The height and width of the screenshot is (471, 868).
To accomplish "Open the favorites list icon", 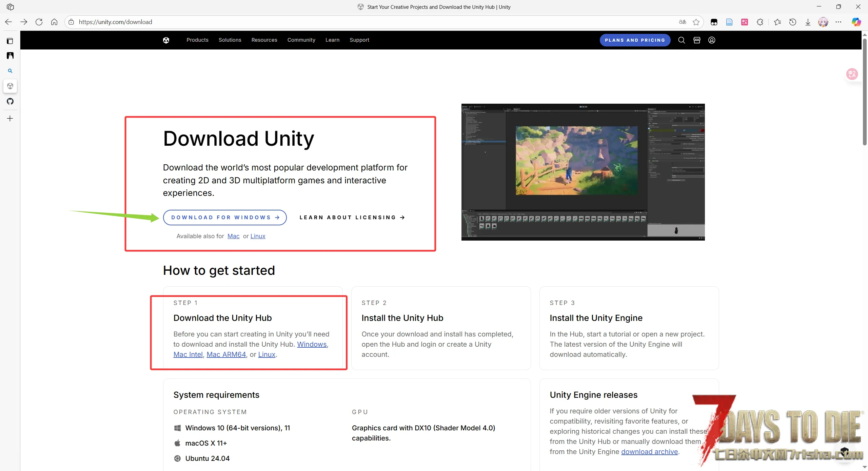I will pos(777,22).
